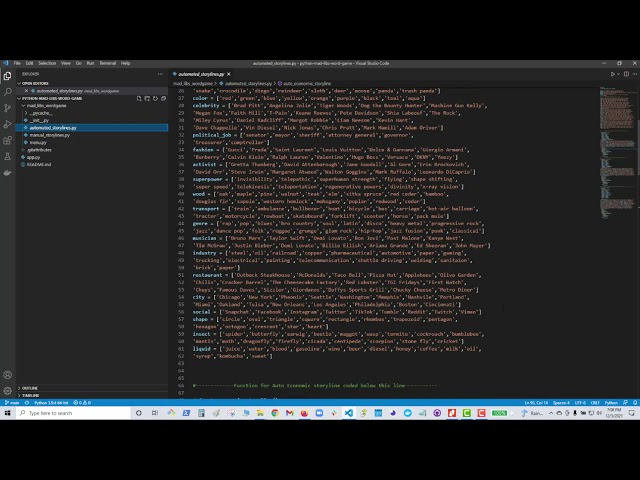Click the Task View icon on taskbar

click(x=155, y=413)
